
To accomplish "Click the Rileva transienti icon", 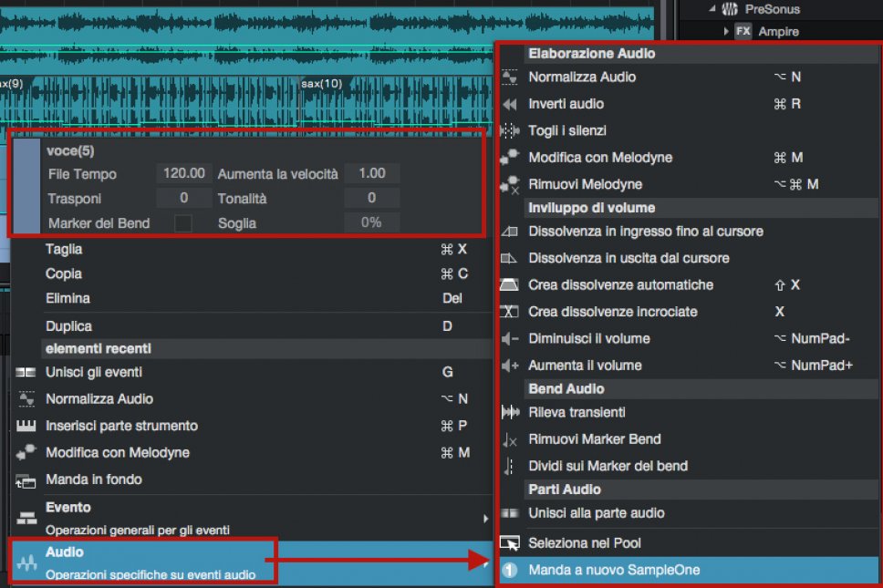I will coord(510,412).
